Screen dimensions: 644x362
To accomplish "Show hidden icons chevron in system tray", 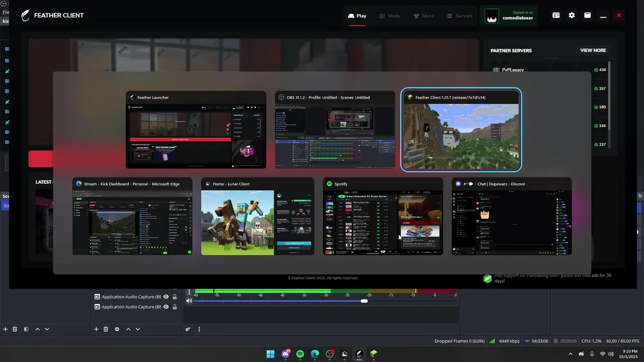I will click(571, 354).
